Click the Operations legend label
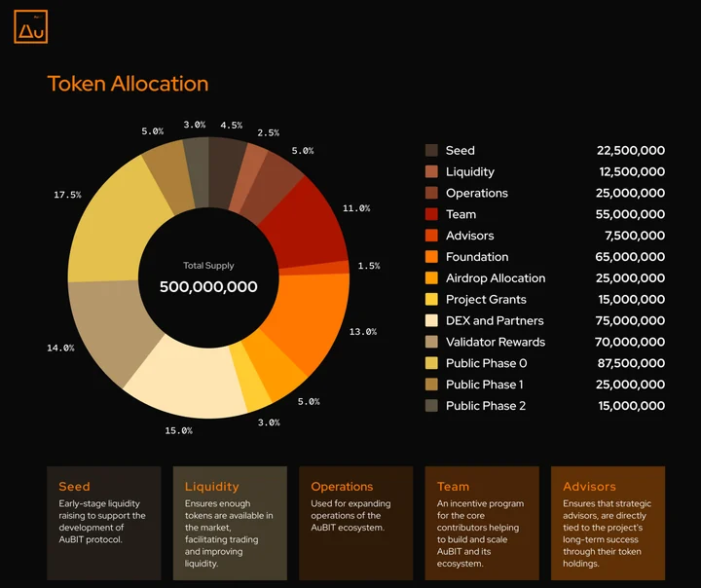701x588 pixels. (476, 193)
